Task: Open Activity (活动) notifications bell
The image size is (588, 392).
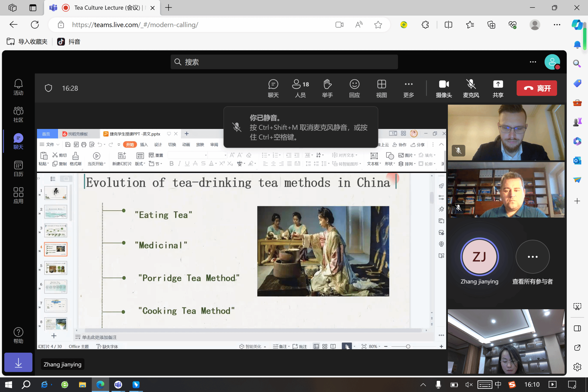Action: 18,87
